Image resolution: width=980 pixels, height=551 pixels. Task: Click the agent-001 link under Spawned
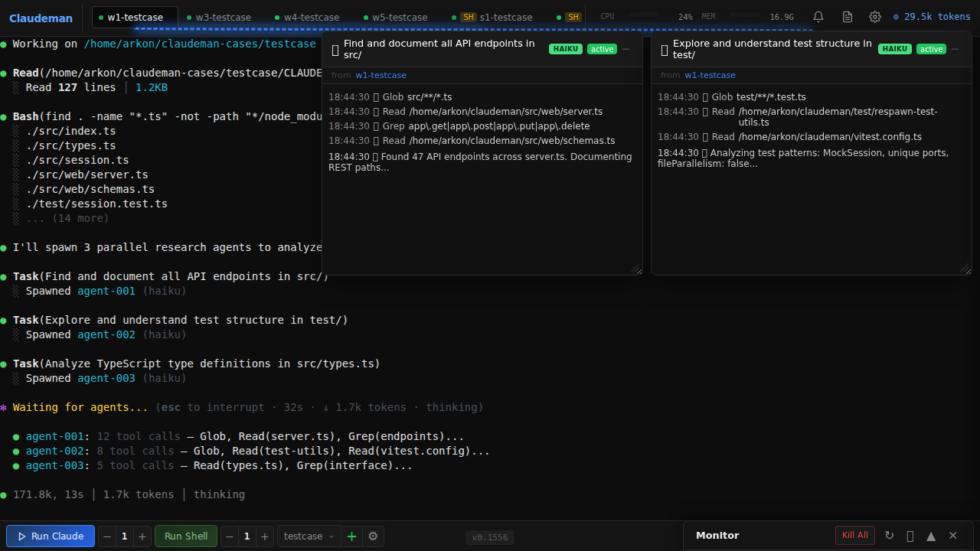coord(106,291)
